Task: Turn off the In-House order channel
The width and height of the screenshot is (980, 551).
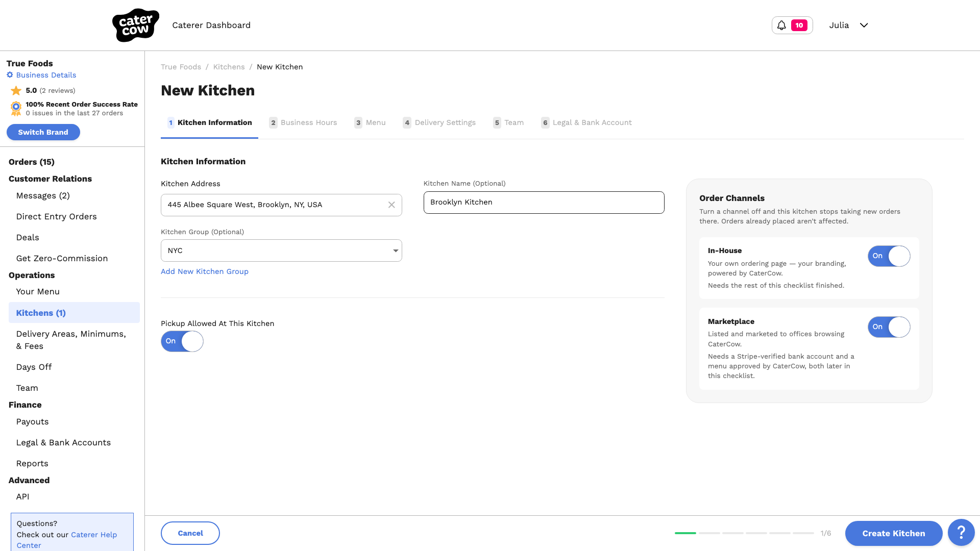Action: pos(889,256)
